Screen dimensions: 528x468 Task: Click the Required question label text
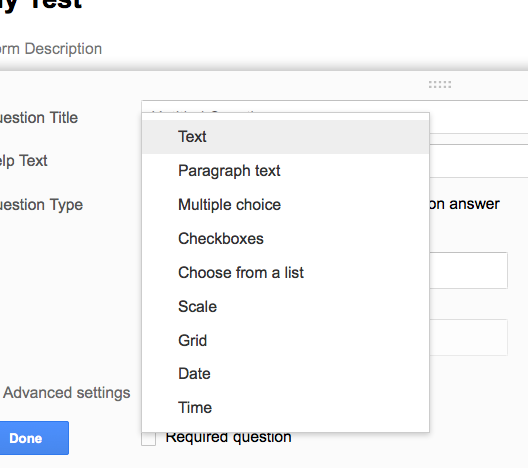tap(229, 438)
